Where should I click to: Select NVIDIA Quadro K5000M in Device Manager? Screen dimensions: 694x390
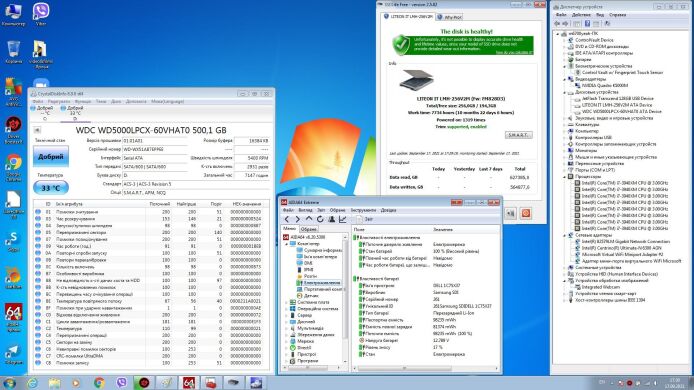(x=605, y=85)
